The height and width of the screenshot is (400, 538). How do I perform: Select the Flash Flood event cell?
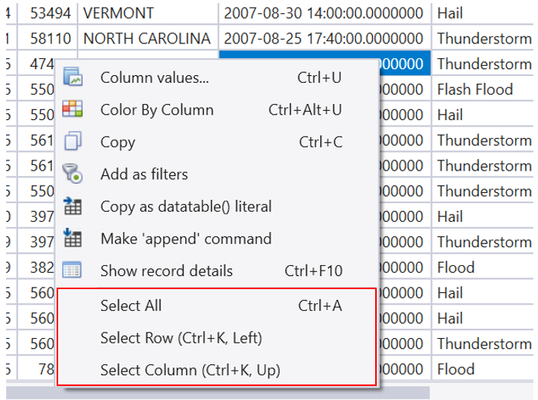482,89
